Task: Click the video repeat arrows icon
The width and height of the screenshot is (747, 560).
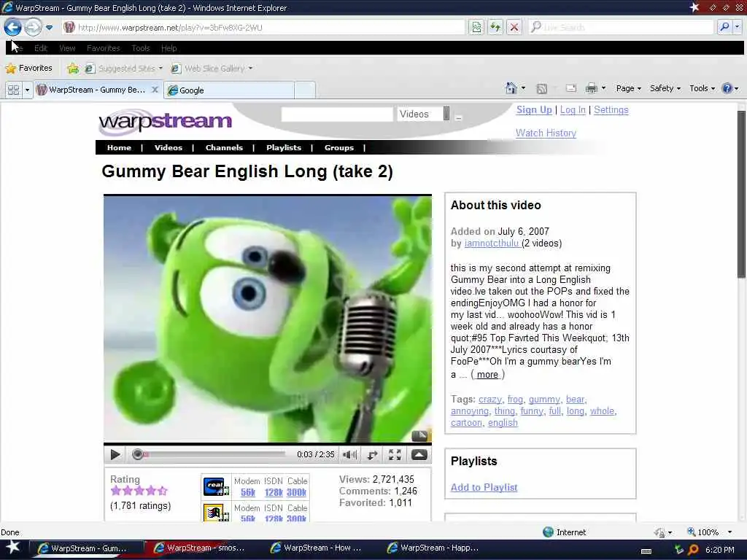Action: (x=372, y=455)
